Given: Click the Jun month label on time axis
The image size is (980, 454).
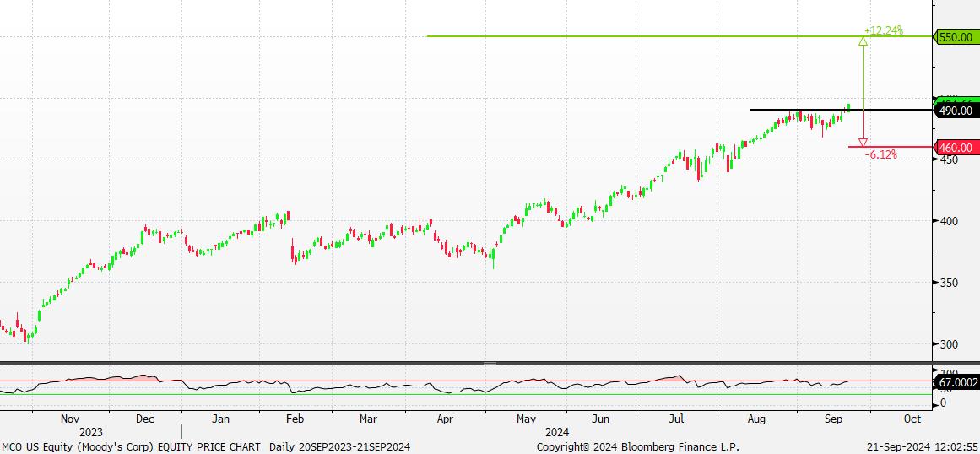Looking at the screenshot, I should tap(601, 419).
